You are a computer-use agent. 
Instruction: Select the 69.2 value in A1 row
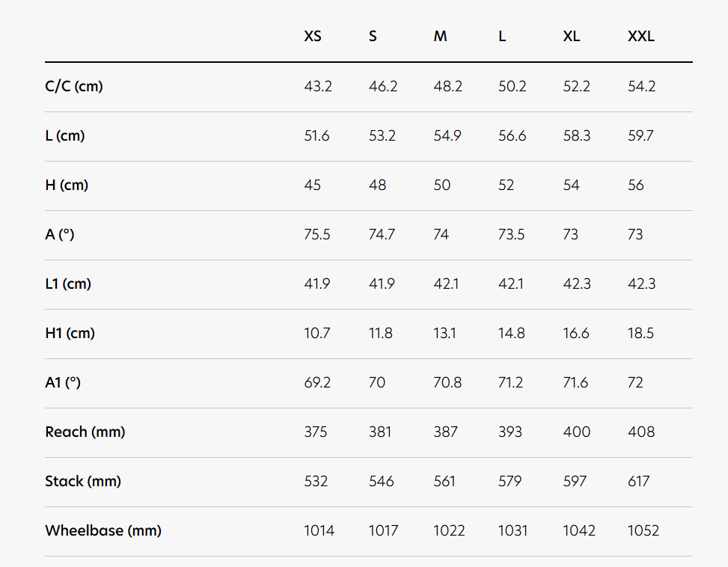[x=317, y=382]
